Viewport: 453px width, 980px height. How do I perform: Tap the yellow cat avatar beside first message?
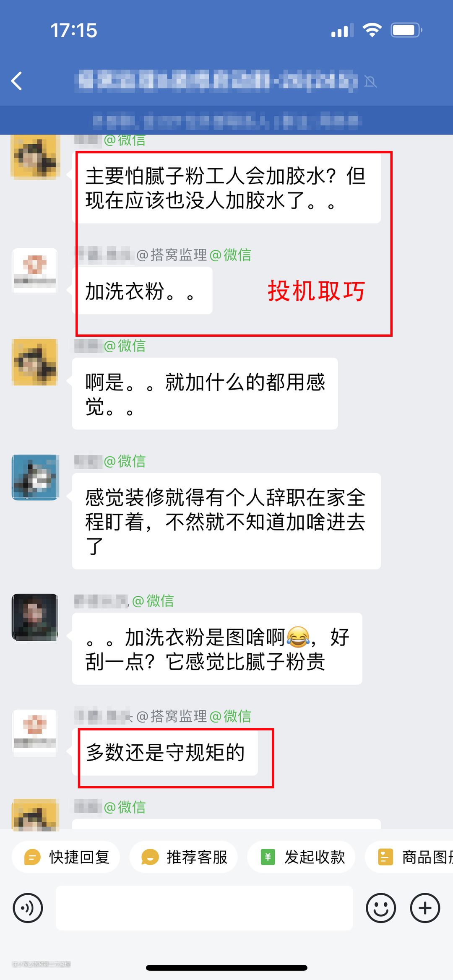(35, 157)
